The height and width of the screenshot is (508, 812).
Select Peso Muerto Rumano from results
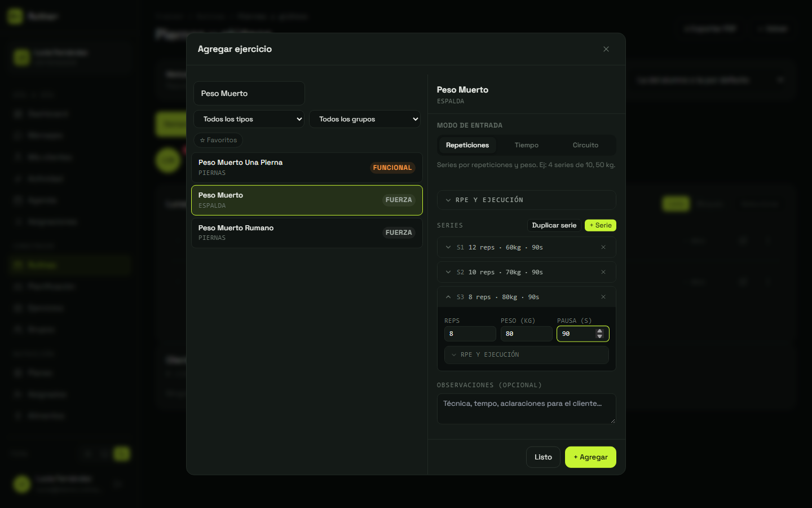pos(307,233)
